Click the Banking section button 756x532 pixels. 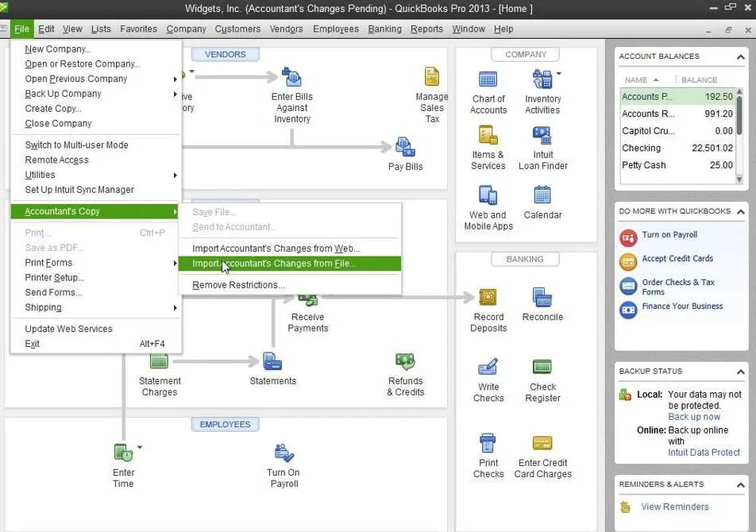pyautogui.click(x=525, y=260)
